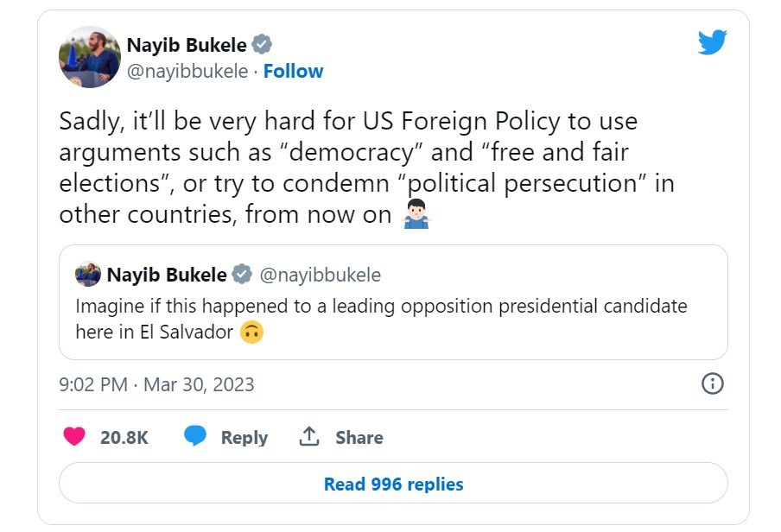Viewport: 781px width, 532px height.
Task: Open the quoted tweet's @nayibbukele handle
Action: pyautogui.click(x=321, y=275)
